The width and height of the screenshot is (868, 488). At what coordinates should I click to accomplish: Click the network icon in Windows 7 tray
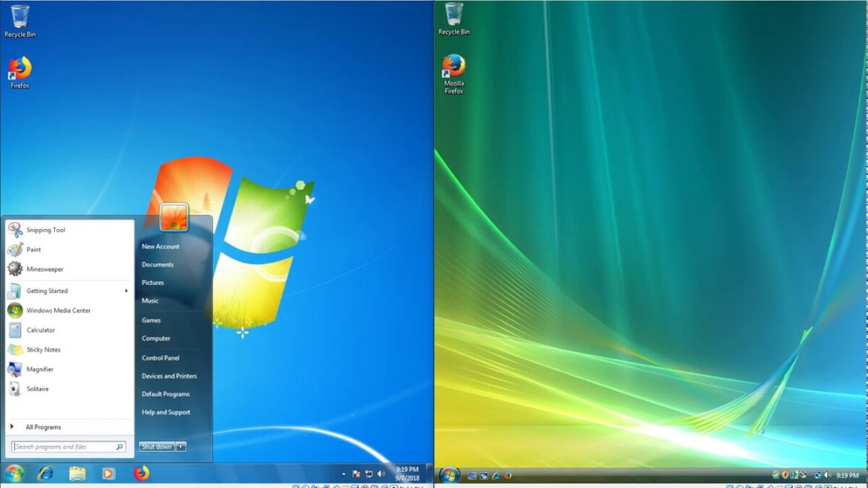(x=369, y=474)
